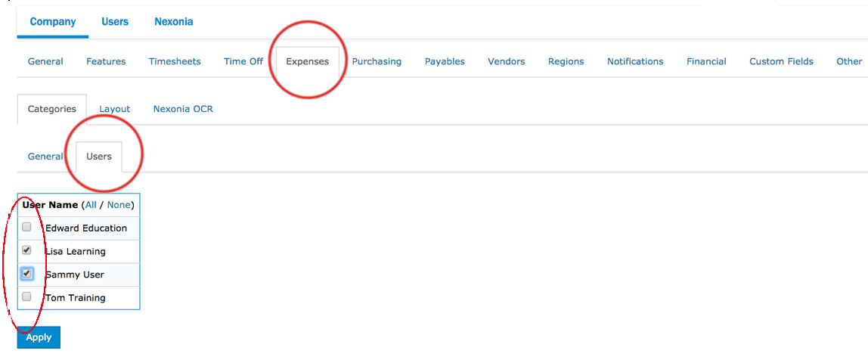Switch to the Nexonia top-level tab
Viewport: 868px width, 360px height.
coord(173,22)
